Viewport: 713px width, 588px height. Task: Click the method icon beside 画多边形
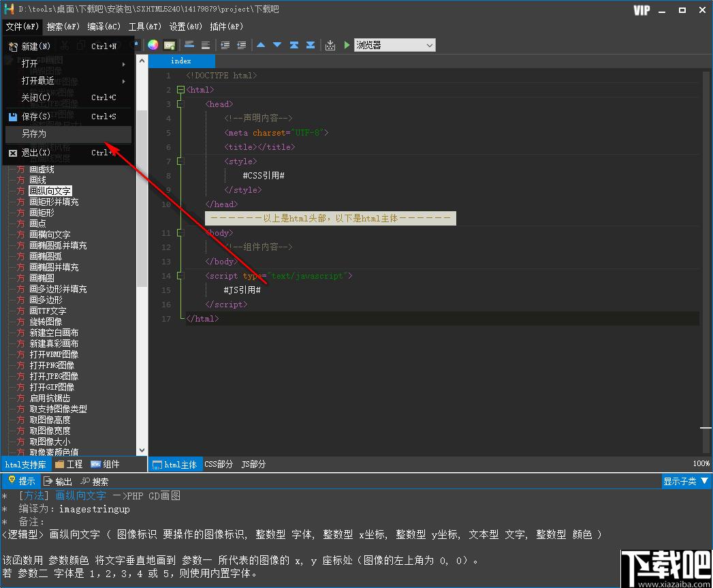21,300
